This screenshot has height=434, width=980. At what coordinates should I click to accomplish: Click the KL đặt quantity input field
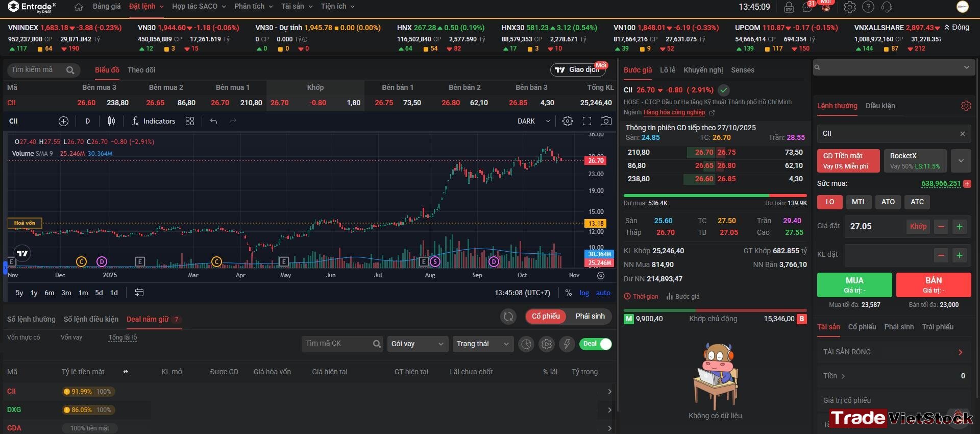(888, 255)
